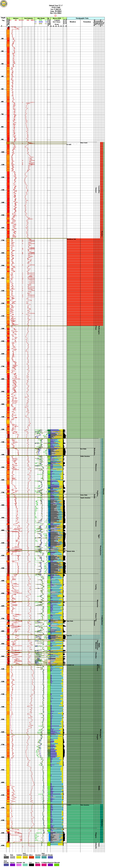Select the Igneous swatch in legend
This screenshot has height=868, width=136.
point(38,865)
